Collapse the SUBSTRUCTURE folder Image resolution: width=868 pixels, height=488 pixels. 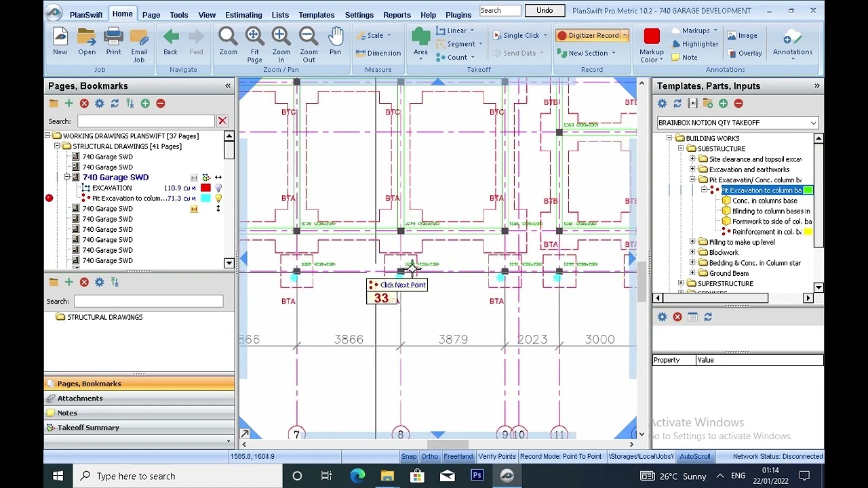(x=681, y=149)
